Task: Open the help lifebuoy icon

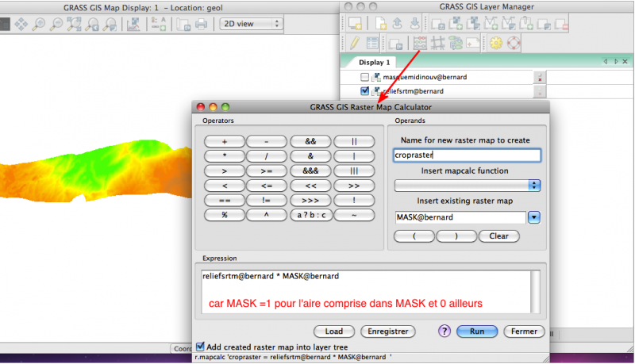Action: click(x=514, y=43)
